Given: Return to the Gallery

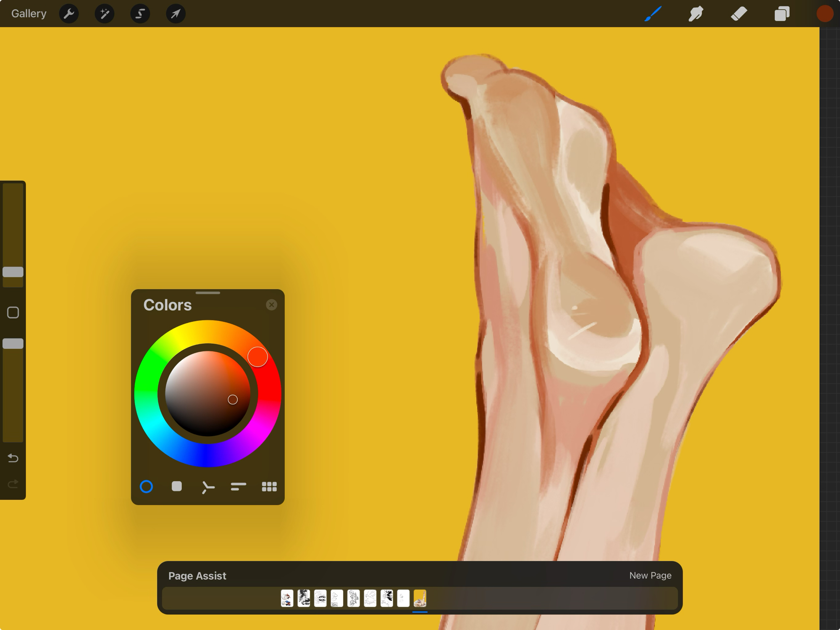Looking at the screenshot, I should point(29,14).
